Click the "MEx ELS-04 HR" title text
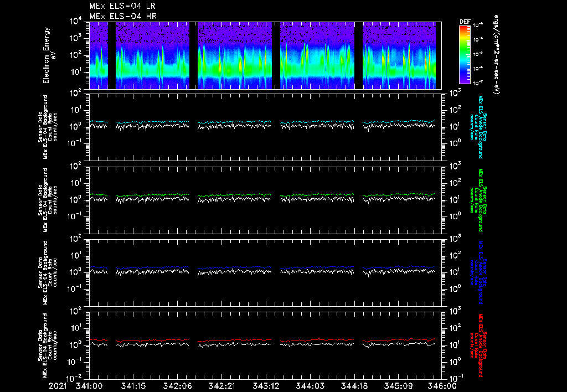 pos(123,16)
